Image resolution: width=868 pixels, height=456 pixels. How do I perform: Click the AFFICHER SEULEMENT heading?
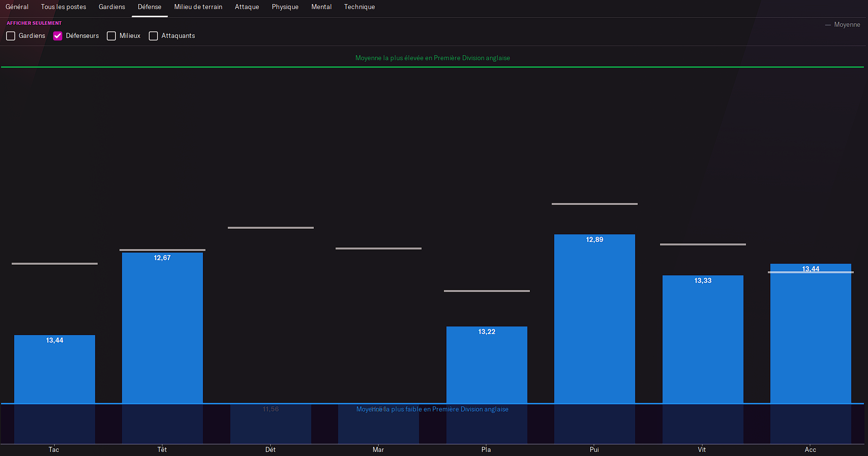34,23
